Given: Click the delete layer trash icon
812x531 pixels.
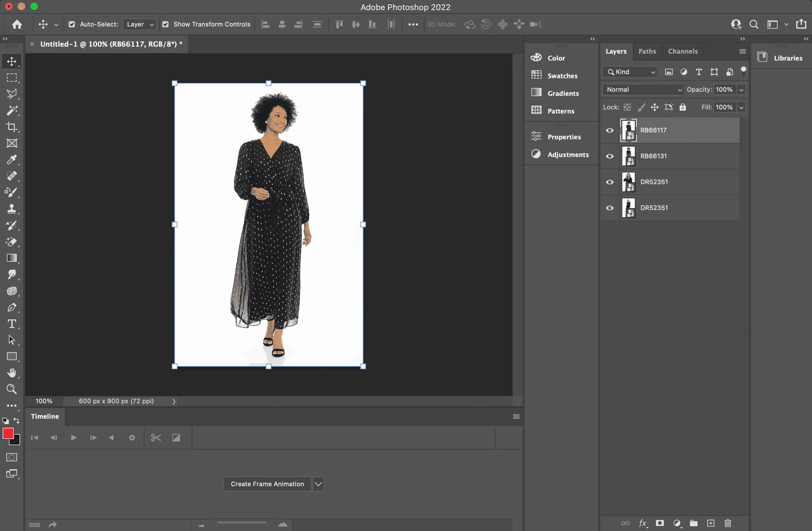Looking at the screenshot, I should (x=728, y=523).
